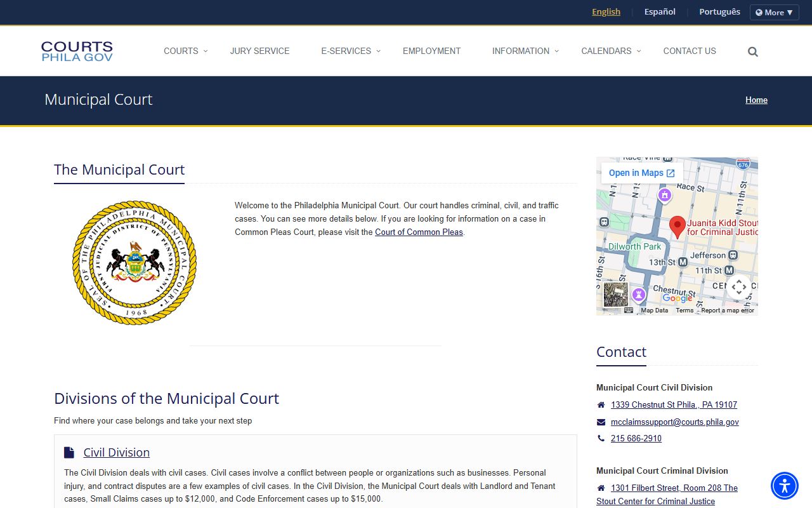
Task: Click the Dilworth Park label on map
Action: (634, 246)
